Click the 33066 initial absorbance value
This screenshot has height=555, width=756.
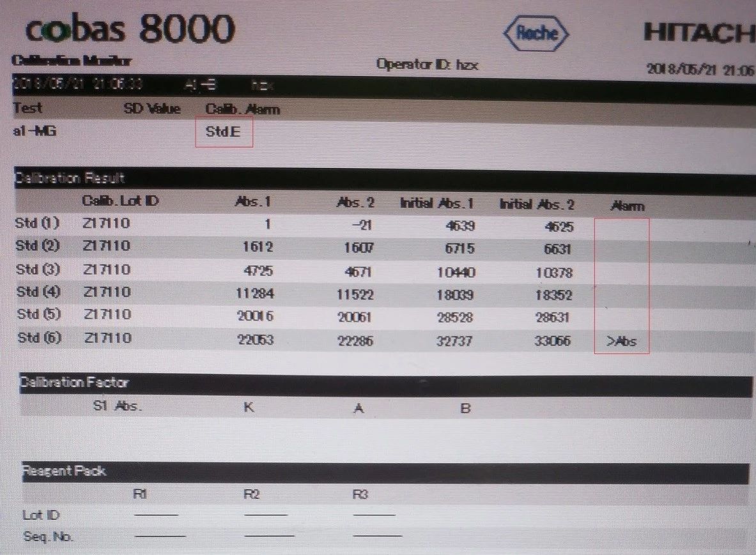point(553,341)
